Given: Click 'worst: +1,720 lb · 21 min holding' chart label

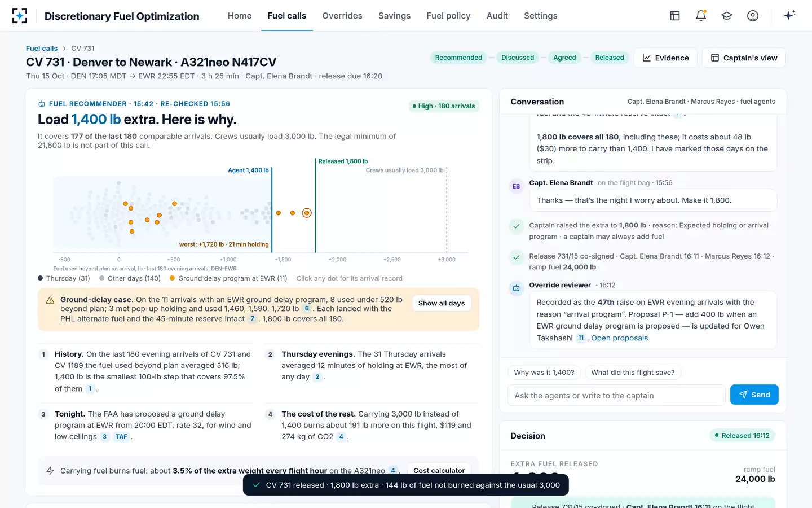Looking at the screenshot, I should click(x=224, y=244).
